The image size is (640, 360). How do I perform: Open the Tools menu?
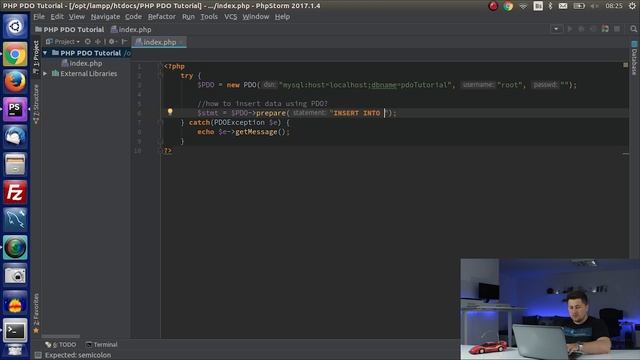pyautogui.click(x=209, y=17)
